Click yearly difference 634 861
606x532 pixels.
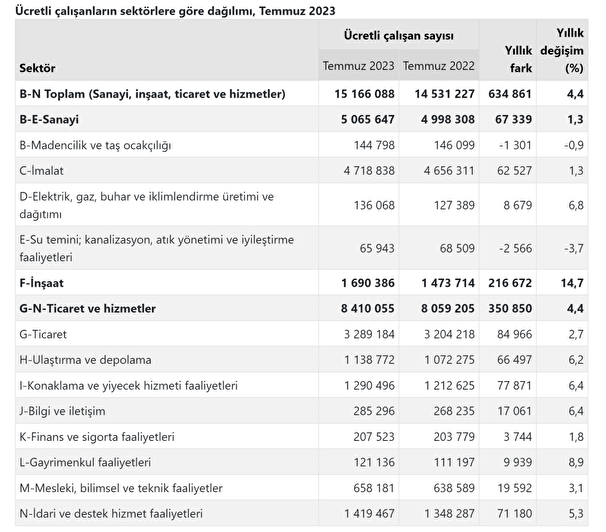(x=510, y=94)
